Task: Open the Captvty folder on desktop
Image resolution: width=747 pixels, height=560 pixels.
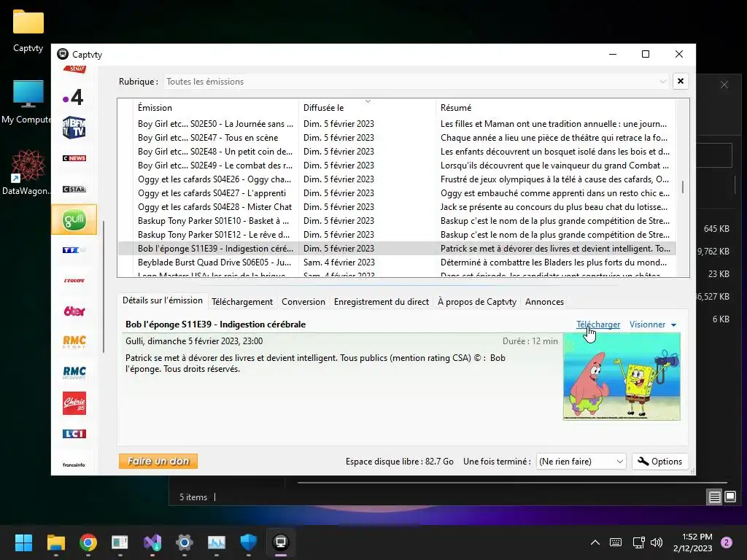Action: tap(28, 31)
